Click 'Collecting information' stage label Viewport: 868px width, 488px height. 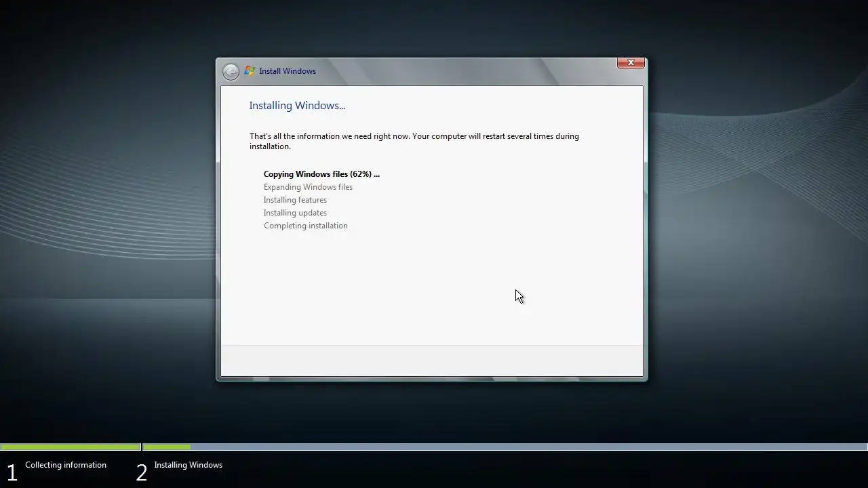tap(66, 465)
